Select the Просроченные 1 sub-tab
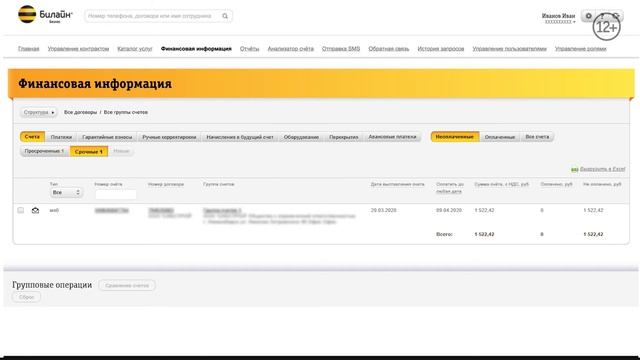640x360 pixels. coord(44,151)
